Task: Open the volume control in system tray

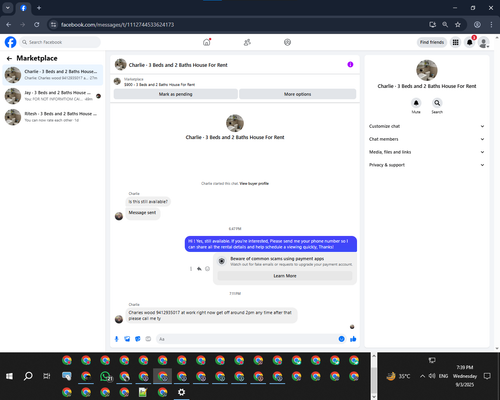Action: click(432, 376)
